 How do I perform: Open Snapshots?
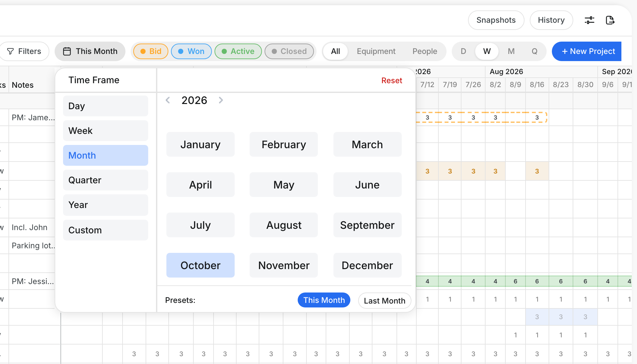pos(496,20)
